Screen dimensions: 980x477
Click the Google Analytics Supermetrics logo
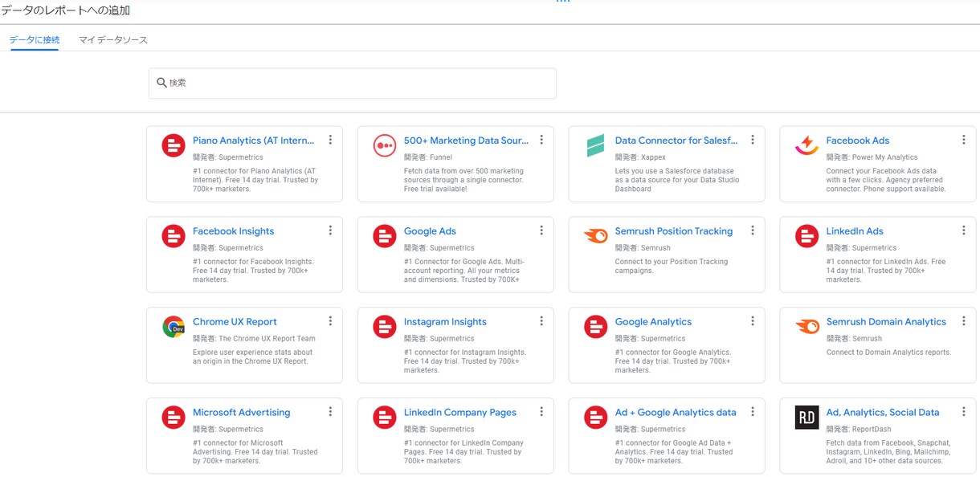(x=596, y=327)
